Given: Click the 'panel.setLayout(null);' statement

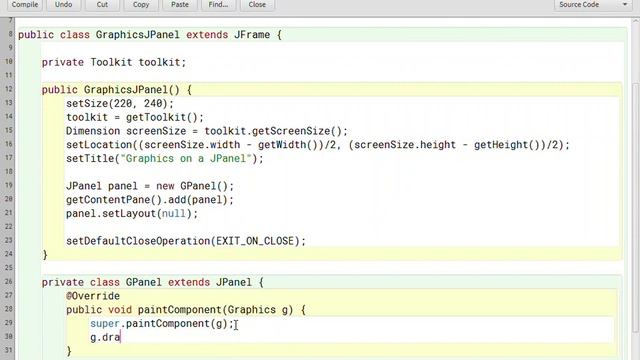Looking at the screenshot, I should click(x=132, y=214).
